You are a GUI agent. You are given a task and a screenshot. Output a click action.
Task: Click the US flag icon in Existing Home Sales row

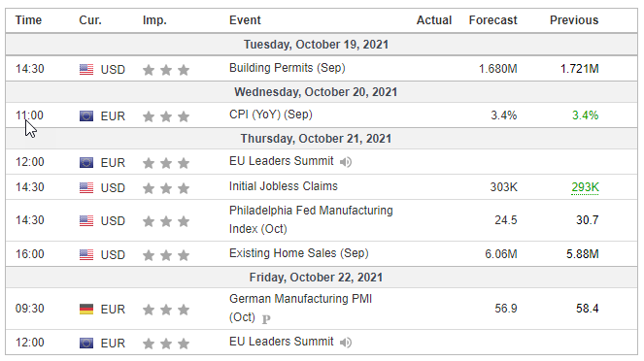86,255
